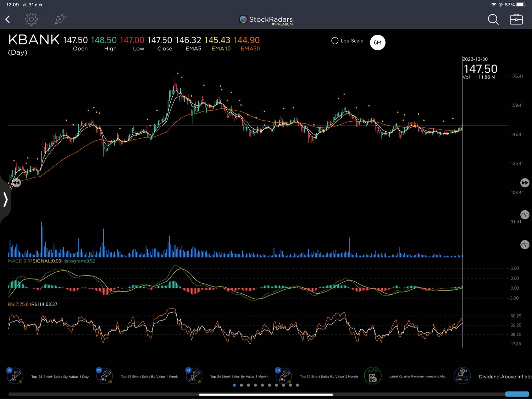Select the pen drawing tool
The image size is (532, 399).
[x=60, y=19]
